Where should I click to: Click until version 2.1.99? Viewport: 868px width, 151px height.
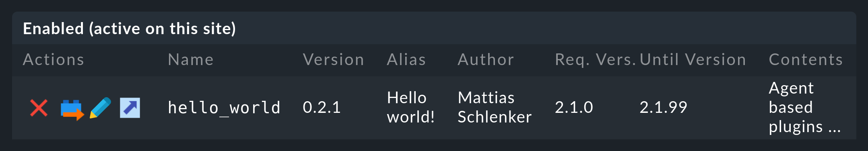click(x=664, y=107)
